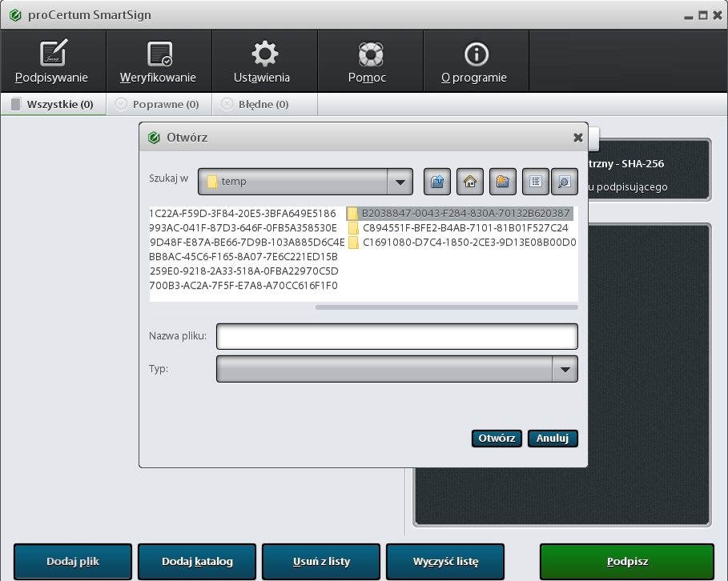The width and height of the screenshot is (728, 581).
Task: Click the Dodaj katalog button
Action: point(197,562)
